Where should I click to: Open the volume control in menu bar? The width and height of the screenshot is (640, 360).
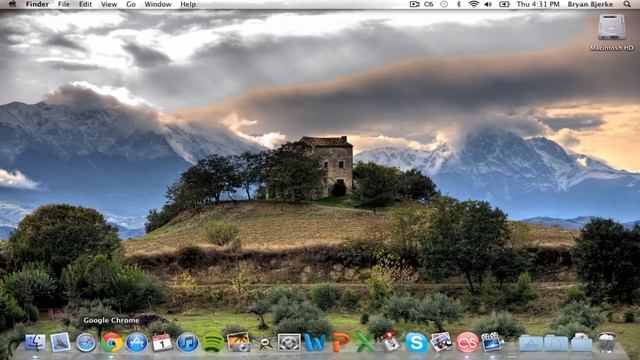coord(488,4)
